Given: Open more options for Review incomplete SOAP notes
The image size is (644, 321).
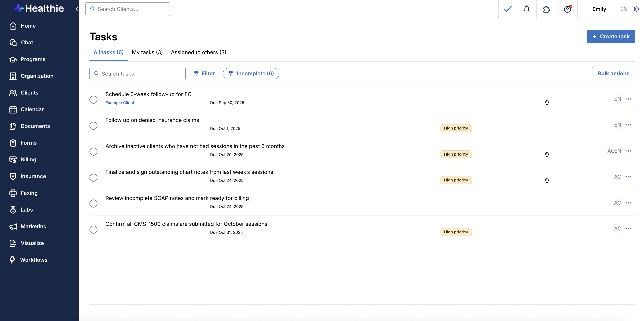Looking at the screenshot, I should pos(628,203).
